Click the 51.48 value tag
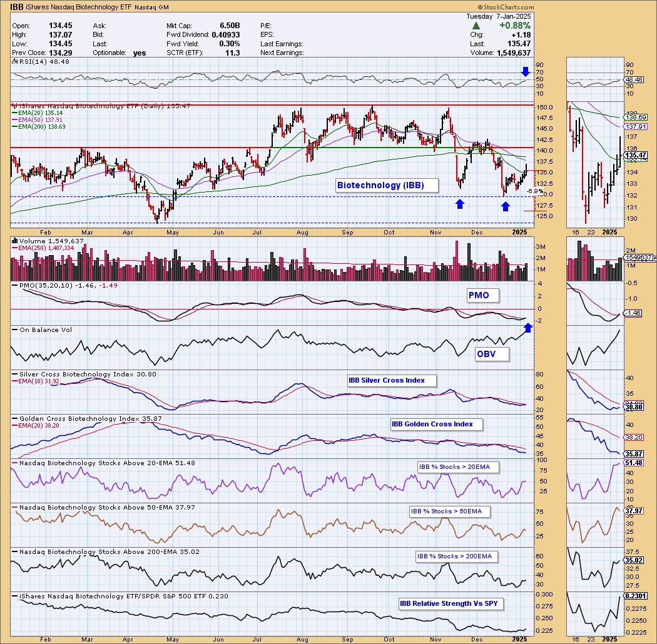 634,463
